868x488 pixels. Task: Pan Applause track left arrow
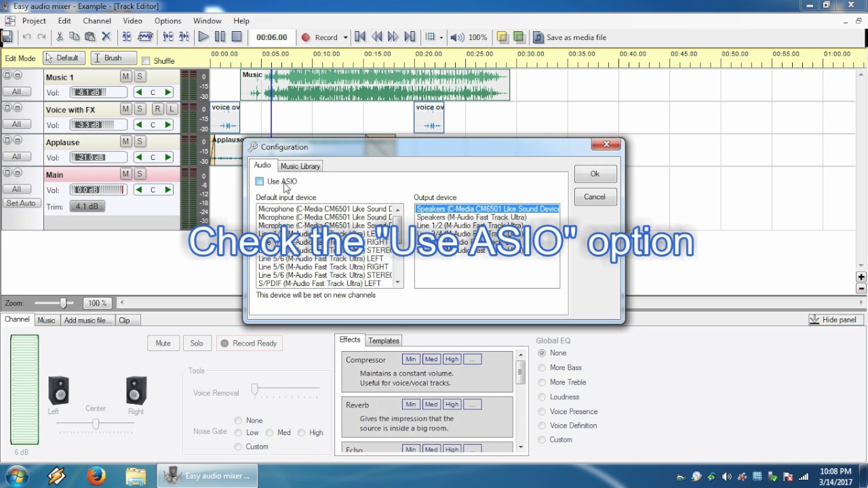point(139,157)
